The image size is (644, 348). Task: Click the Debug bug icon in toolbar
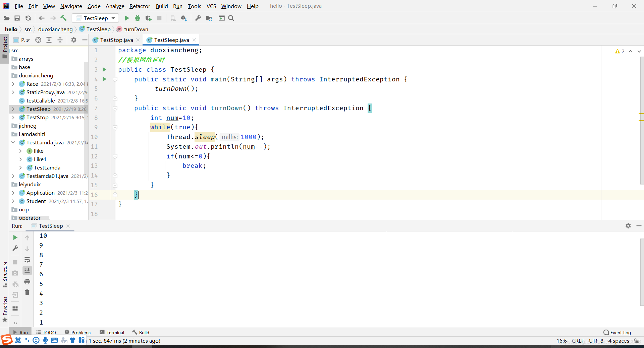click(x=138, y=18)
